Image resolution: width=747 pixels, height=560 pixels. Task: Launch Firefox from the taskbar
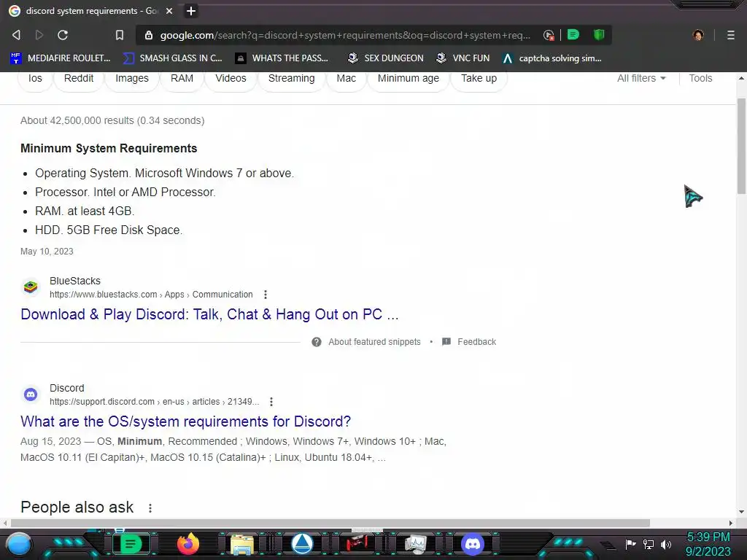pyautogui.click(x=187, y=544)
